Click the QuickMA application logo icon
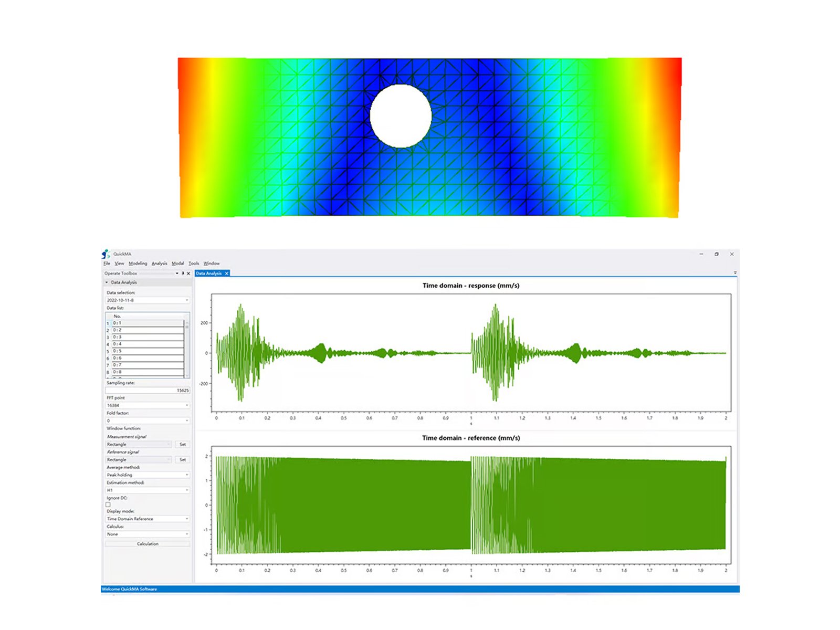Viewport: 840px width, 630px height. coord(106,254)
